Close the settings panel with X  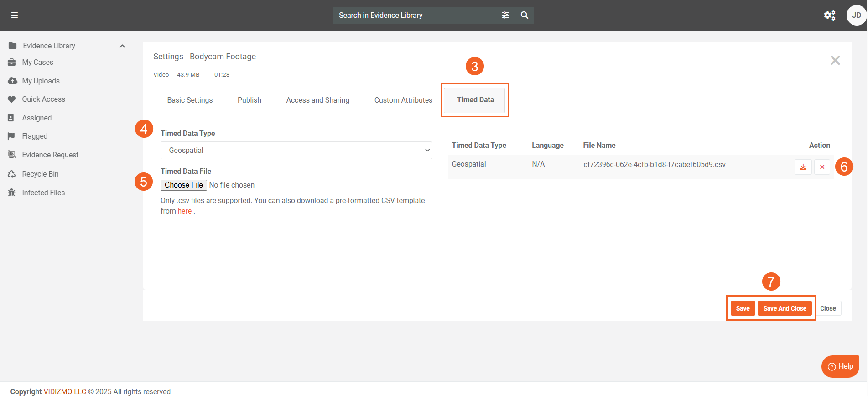[835, 60]
